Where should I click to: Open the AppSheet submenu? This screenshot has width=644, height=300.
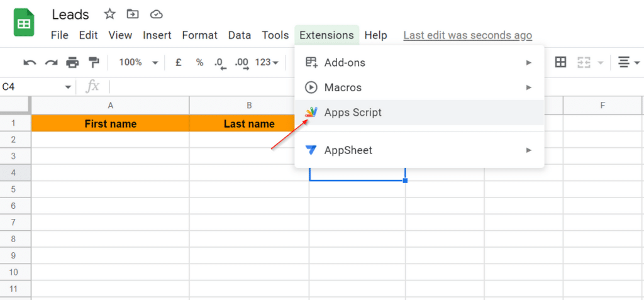(x=418, y=150)
